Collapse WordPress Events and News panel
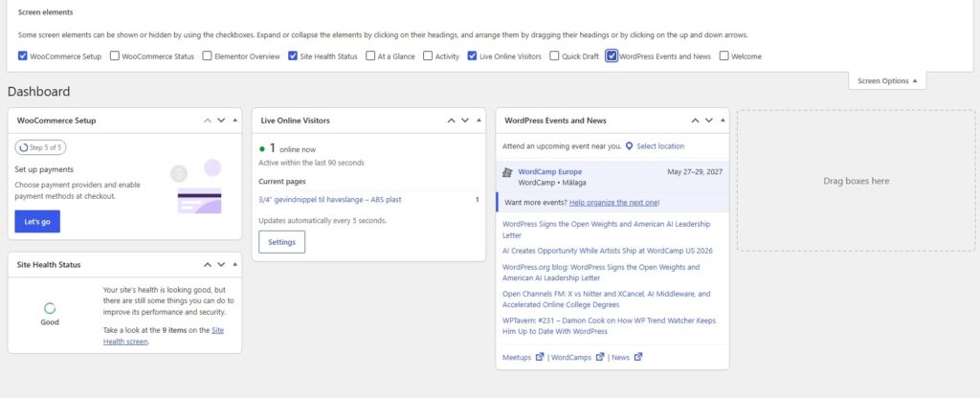 [x=723, y=121]
